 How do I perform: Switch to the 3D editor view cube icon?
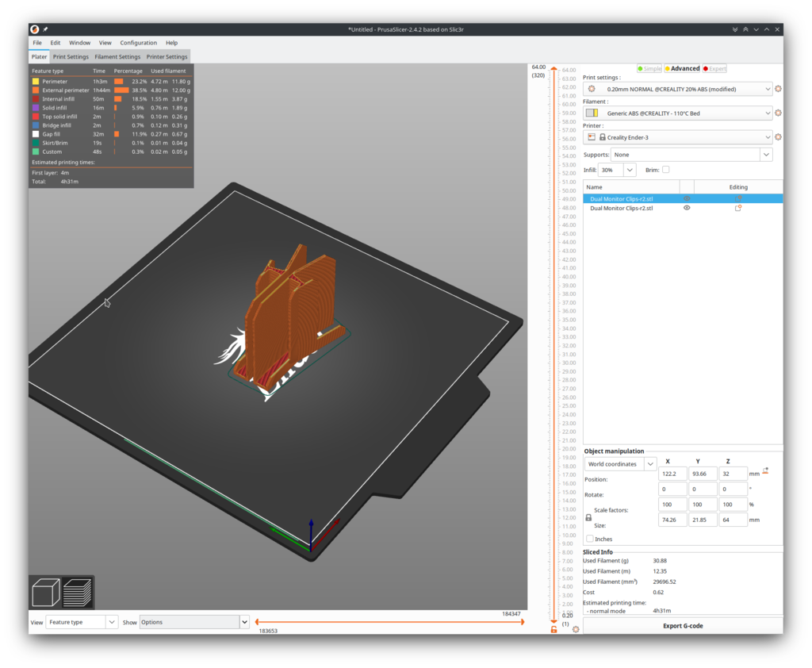(45, 592)
